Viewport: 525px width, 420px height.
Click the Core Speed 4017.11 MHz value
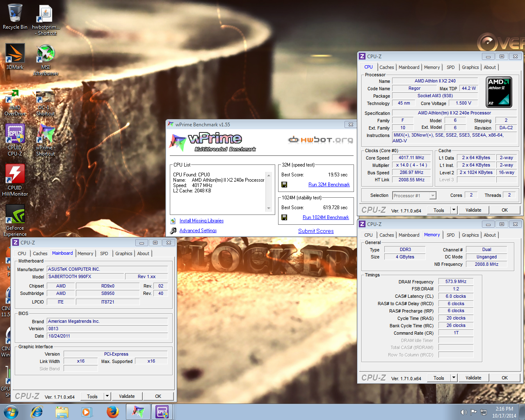[x=411, y=157]
